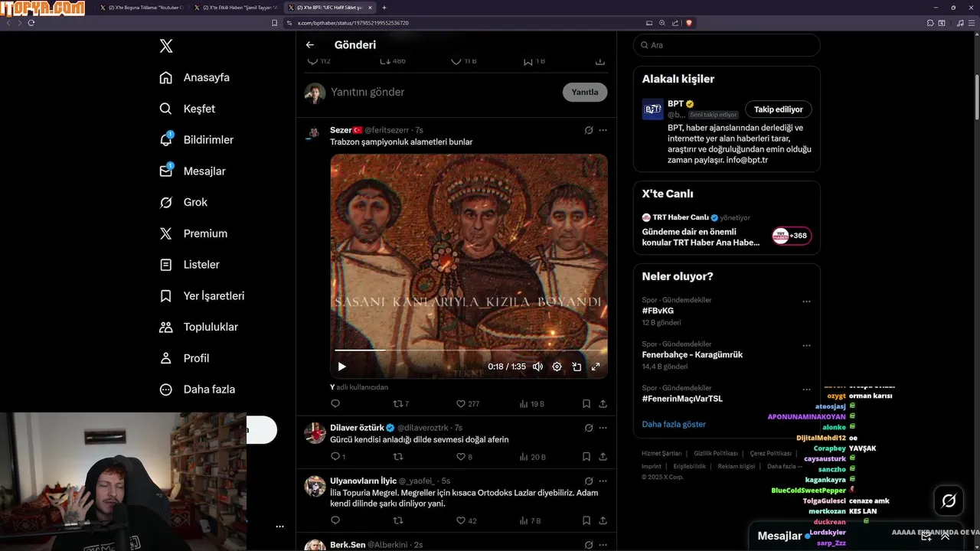Go back using the Gönderi arrow
The width and height of the screenshot is (980, 551).
(x=309, y=45)
